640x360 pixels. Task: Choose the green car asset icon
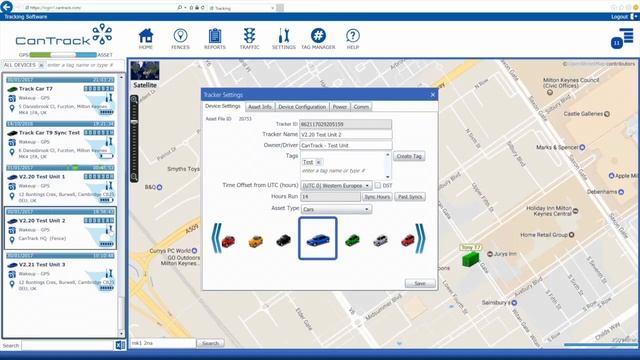tap(352, 240)
